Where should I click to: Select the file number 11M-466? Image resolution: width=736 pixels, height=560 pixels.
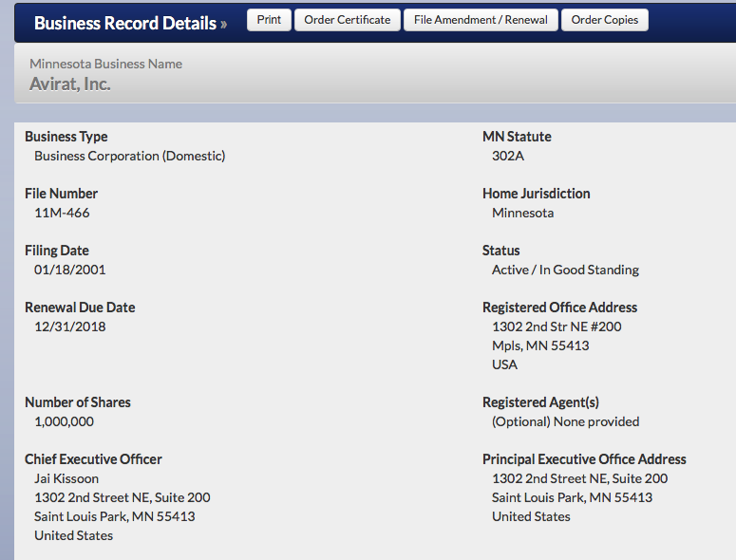[62, 213]
